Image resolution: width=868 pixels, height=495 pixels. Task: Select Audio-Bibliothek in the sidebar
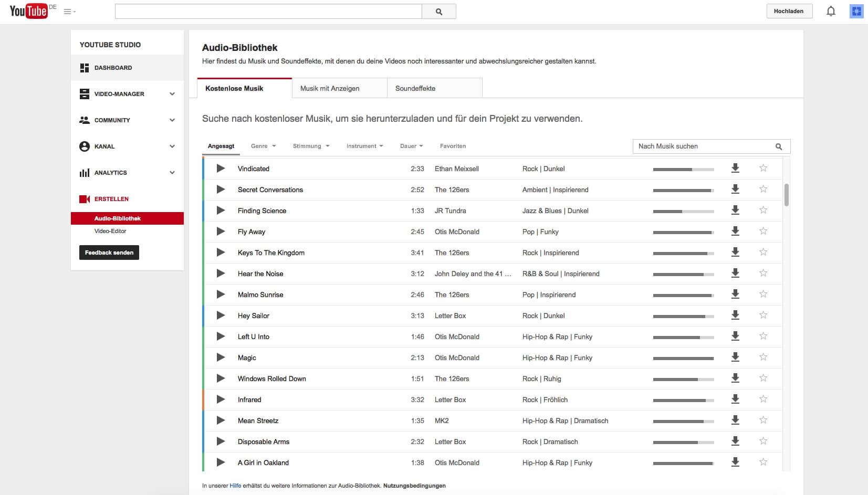tap(127, 218)
